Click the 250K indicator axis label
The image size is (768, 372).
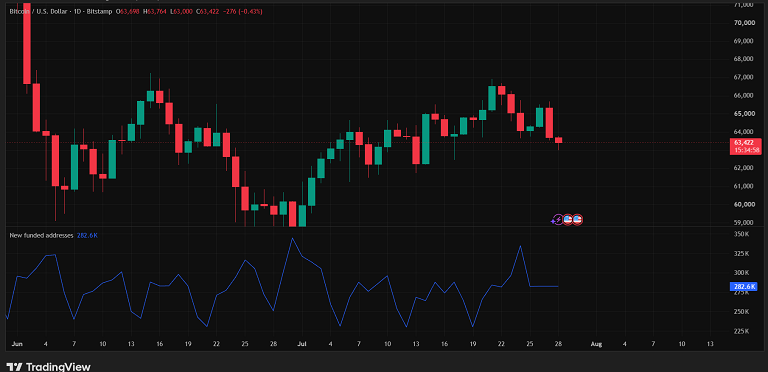pos(743,312)
